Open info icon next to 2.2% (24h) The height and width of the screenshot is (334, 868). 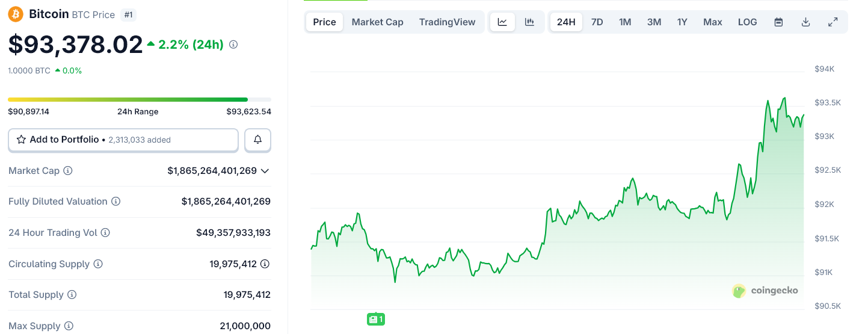click(x=233, y=45)
